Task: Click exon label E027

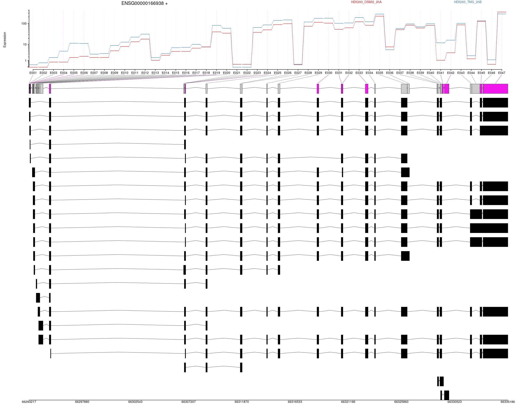Action: point(298,73)
